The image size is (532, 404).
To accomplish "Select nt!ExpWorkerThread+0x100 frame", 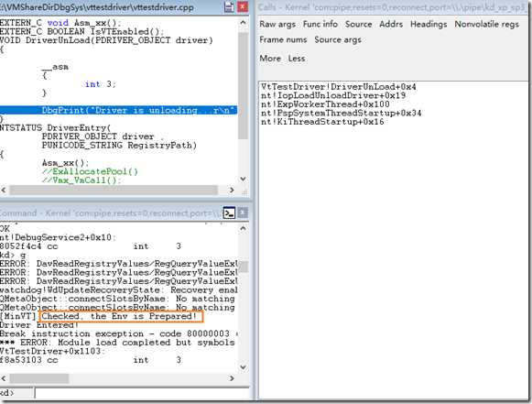I will pyautogui.click(x=325, y=104).
